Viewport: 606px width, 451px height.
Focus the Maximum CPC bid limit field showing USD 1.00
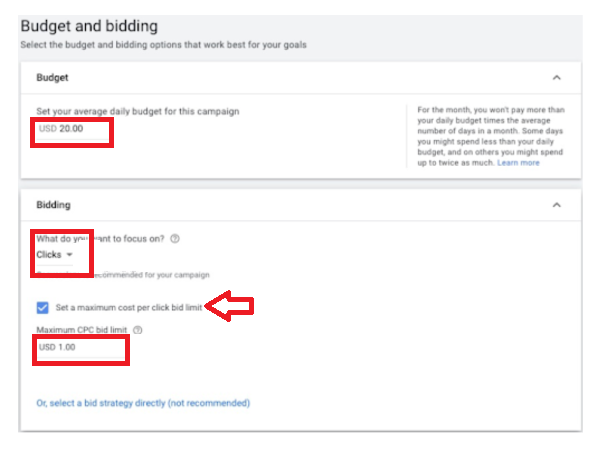click(x=81, y=347)
